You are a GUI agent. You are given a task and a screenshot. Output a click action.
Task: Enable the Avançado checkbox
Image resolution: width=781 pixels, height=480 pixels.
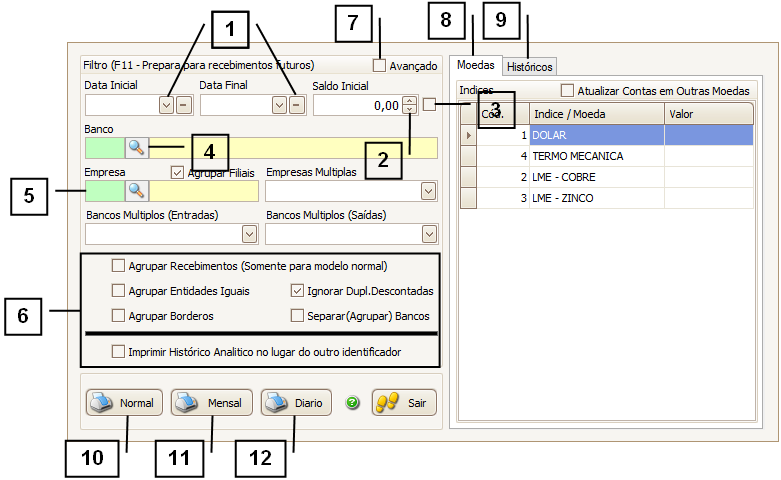[x=379, y=66]
